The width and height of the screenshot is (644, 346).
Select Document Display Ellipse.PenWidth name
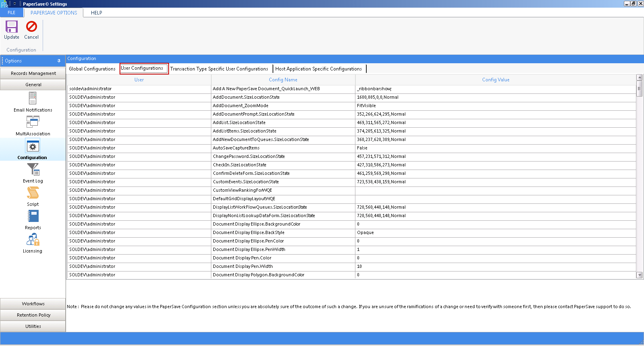[283, 250]
